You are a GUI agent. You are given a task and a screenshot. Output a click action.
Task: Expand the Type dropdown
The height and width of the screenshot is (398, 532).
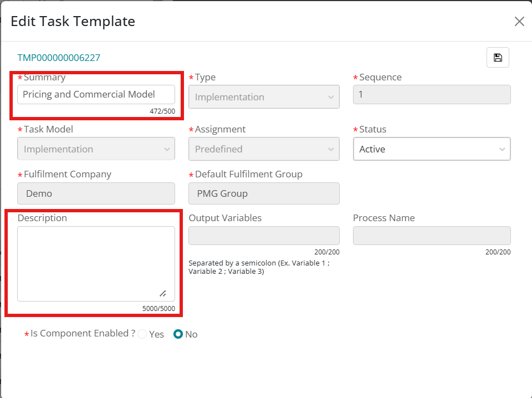263,97
